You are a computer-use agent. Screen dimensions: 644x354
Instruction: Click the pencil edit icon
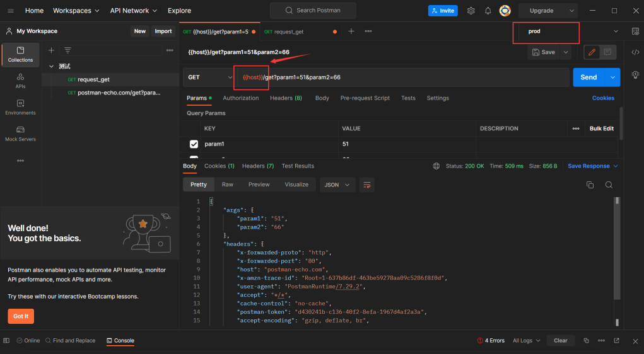(592, 52)
